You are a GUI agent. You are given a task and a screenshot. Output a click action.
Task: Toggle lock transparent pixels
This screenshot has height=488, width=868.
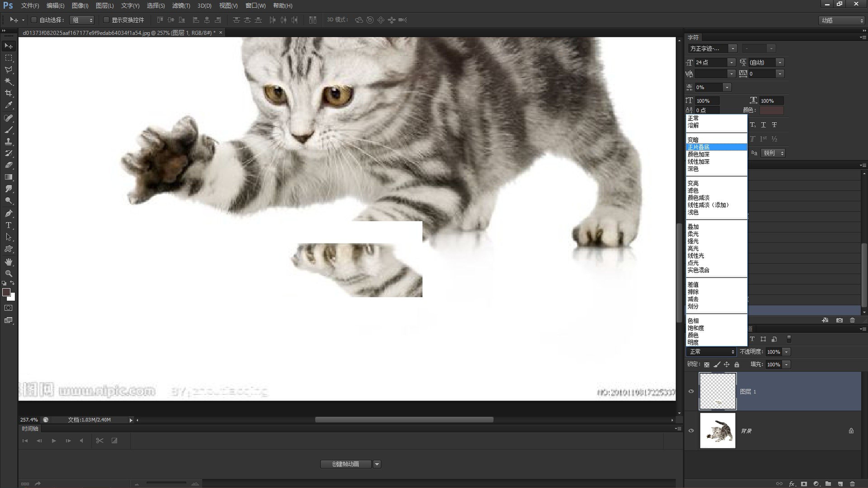pos(707,365)
